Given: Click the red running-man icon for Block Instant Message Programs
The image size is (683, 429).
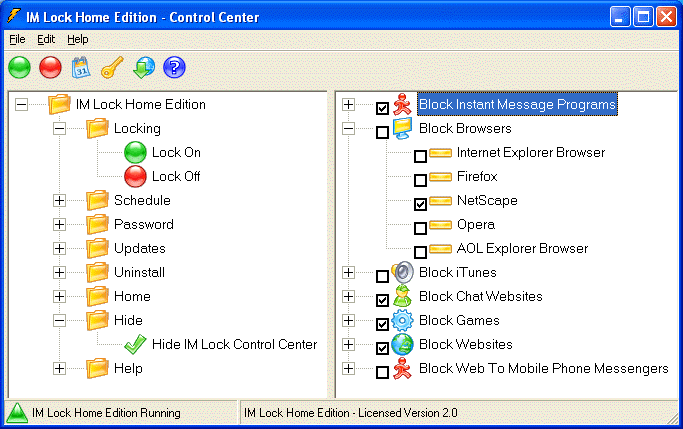Looking at the screenshot, I should tap(402, 105).
